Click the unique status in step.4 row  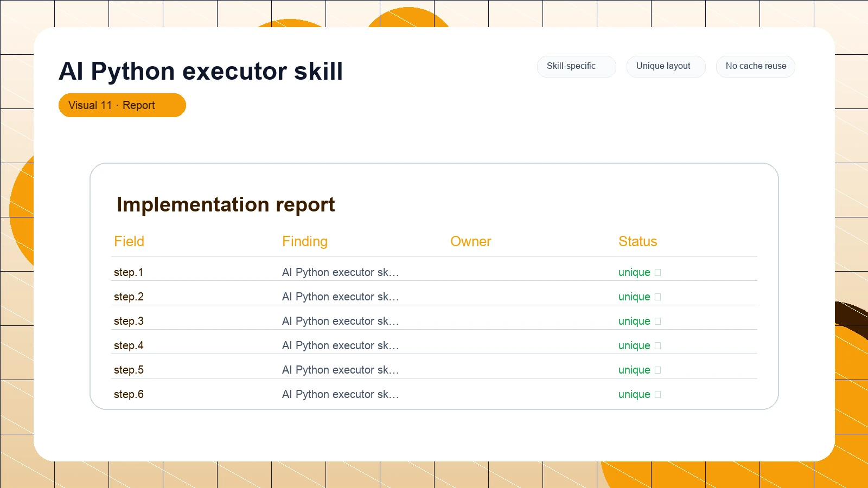click(x=640, y=345)
